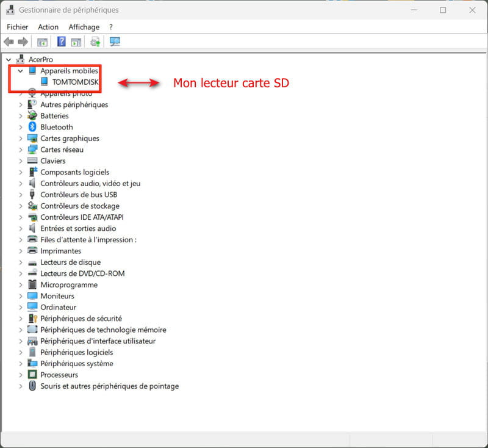
Task: Open the Fichier menu
Action: (x=18, y=27)
